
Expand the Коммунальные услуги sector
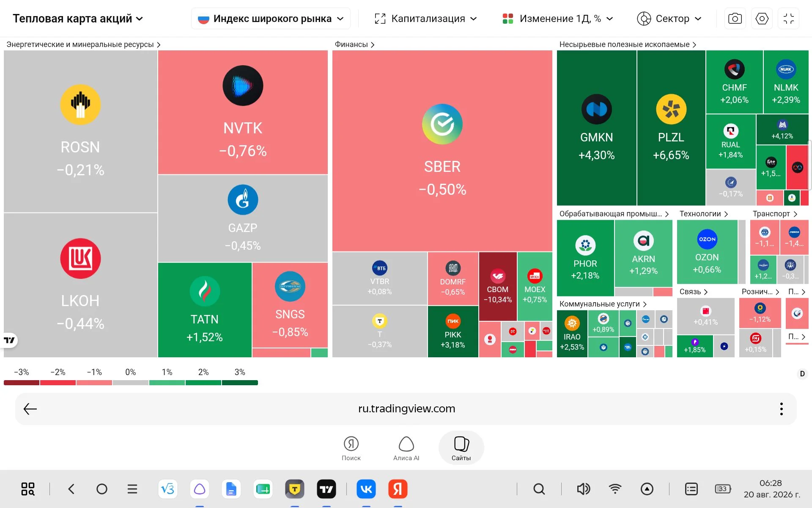click(x=603, y=304)
